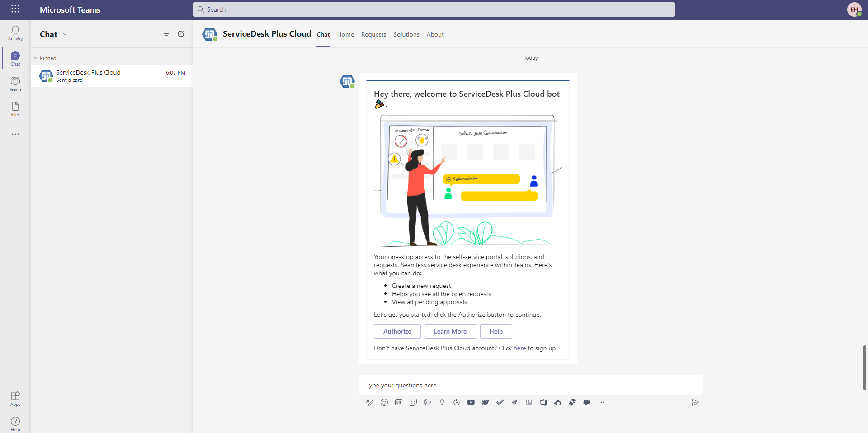Follow the 'here' sign up link
868x433 pixels.
519,348
